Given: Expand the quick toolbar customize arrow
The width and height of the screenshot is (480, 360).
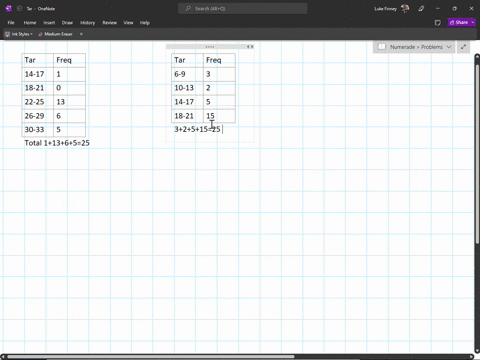Looking at the screenshot, I should point(81,34).
